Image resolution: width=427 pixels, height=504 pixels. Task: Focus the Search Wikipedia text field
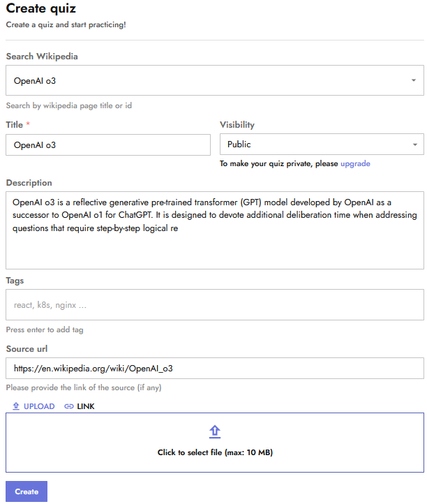click(x=202, y=81)
